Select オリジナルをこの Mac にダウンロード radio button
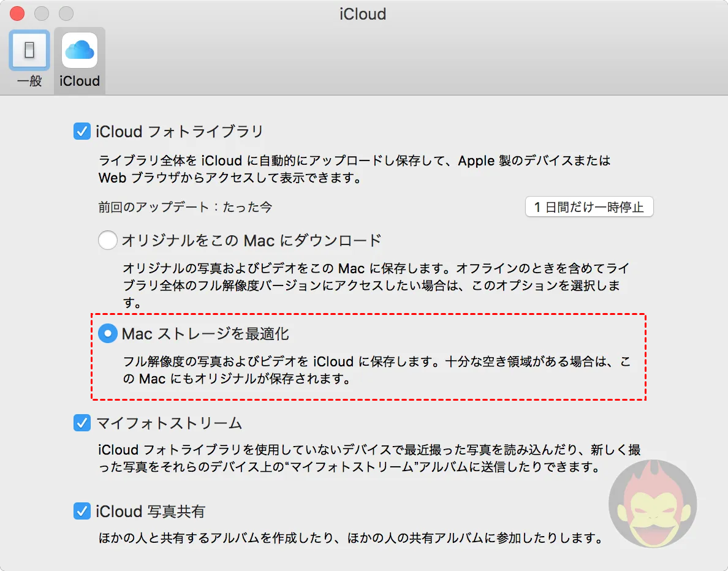This screenshot has width=728, height=571. [x=108, y=240]
